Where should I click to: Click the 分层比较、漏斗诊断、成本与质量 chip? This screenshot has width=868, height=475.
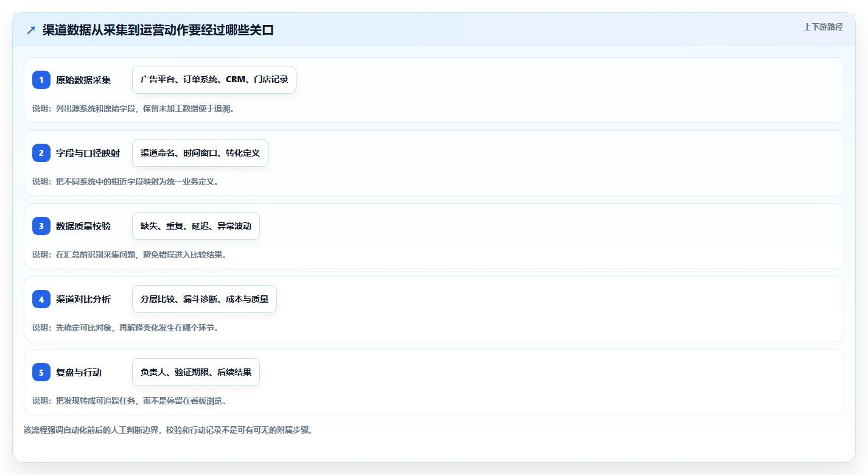coord(205,299)
